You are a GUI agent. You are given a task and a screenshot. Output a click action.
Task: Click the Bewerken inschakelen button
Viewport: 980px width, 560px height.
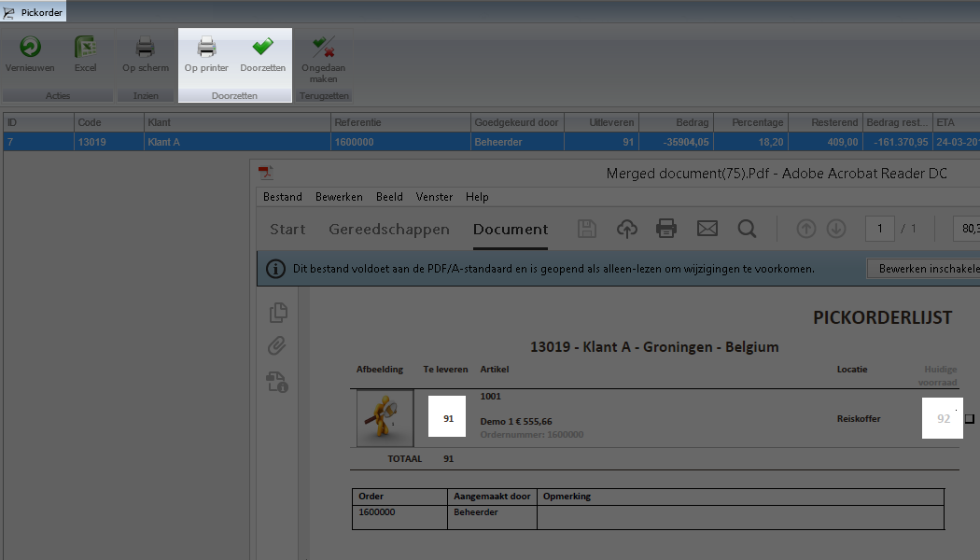coord(924,269)
